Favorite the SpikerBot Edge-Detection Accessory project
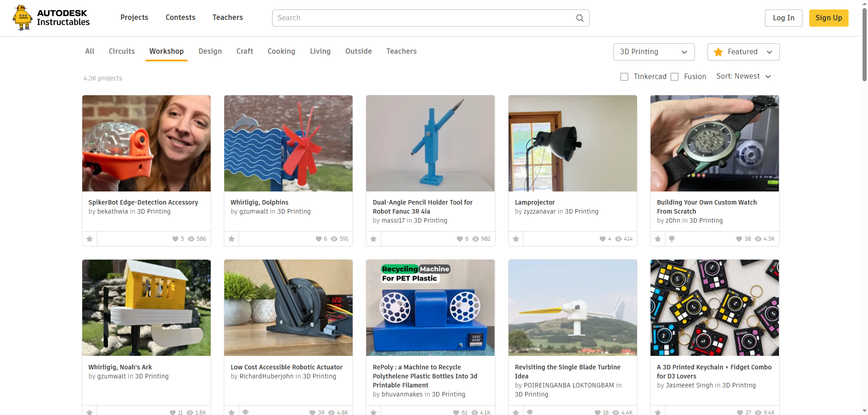 (x=90, y=239)
